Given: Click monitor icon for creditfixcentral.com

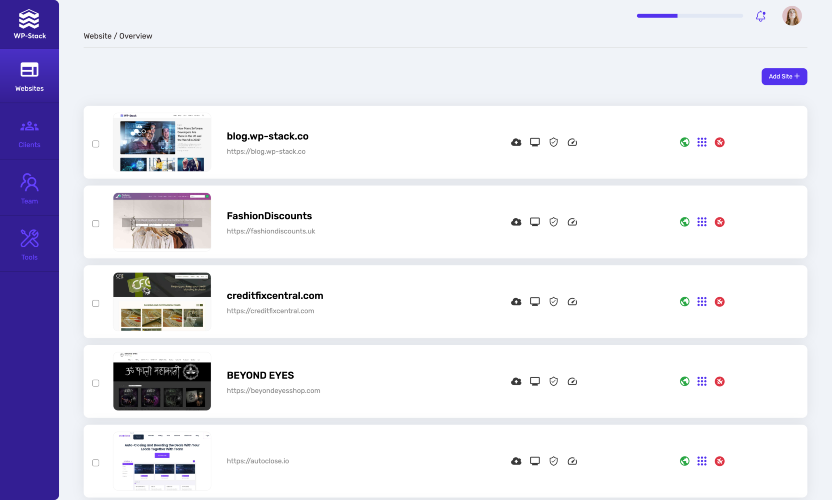Looking at the screenshot, I should click(x=535, y=301).
